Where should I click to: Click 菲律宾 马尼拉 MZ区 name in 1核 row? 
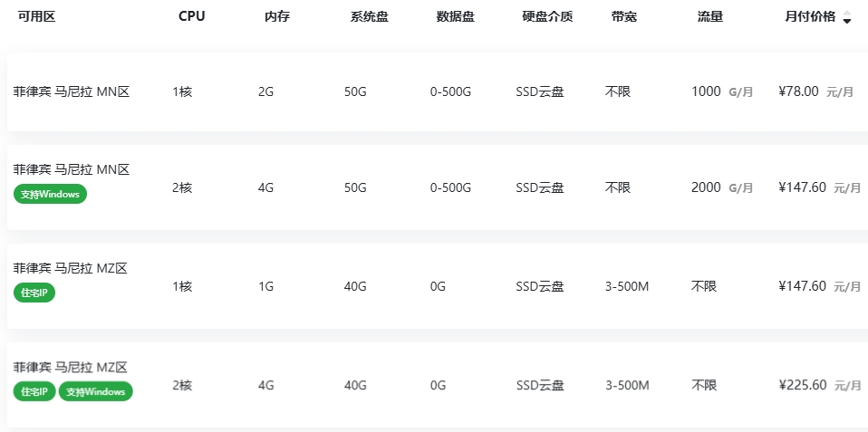pyautogui.click(x=70, y=268)
